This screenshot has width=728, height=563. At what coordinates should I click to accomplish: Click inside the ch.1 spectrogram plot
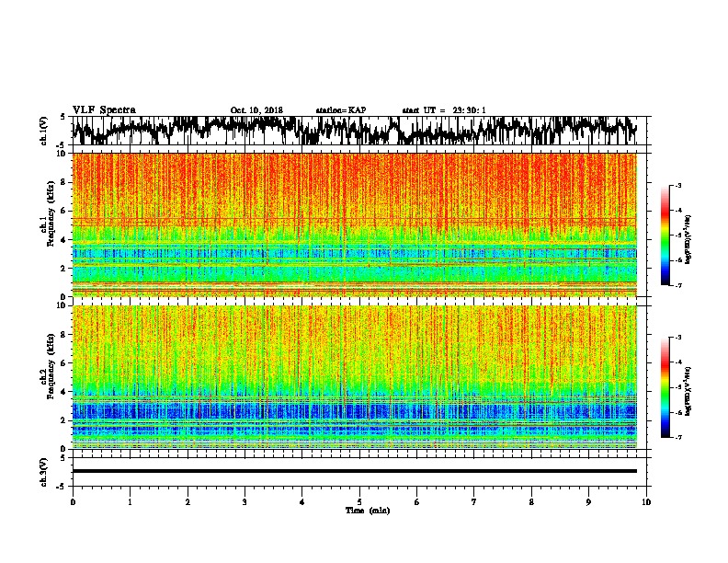355,224
